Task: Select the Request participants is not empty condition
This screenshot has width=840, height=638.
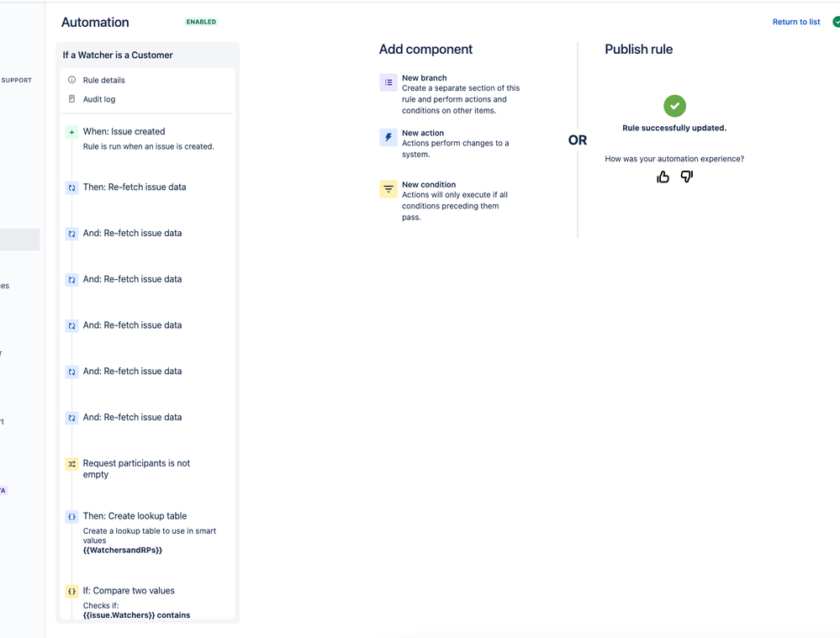Action: [x=136, y=468]
